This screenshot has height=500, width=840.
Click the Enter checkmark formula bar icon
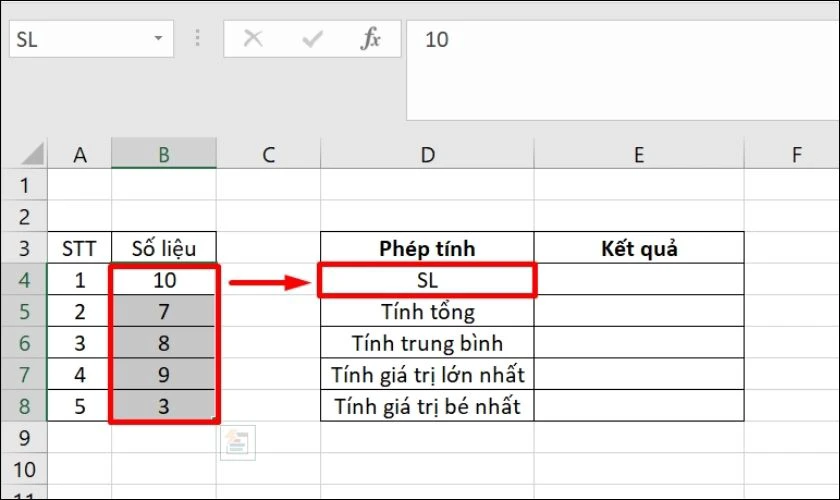pyautogui.click(x=312, y=39)
